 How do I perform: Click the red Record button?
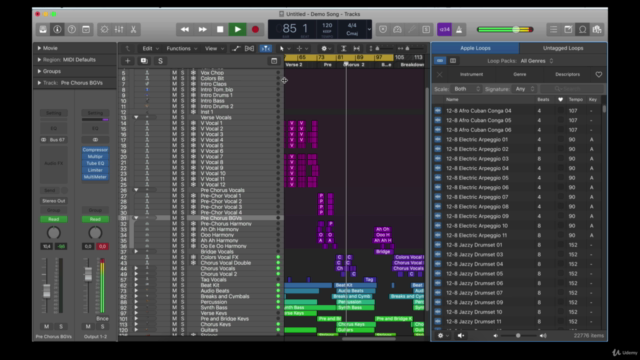(x=255, y=29)
